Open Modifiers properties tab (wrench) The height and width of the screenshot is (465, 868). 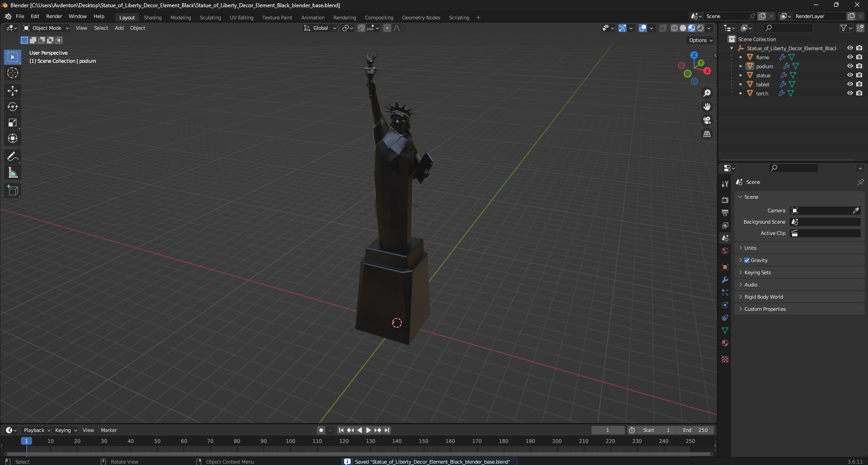tap(725, 280)
